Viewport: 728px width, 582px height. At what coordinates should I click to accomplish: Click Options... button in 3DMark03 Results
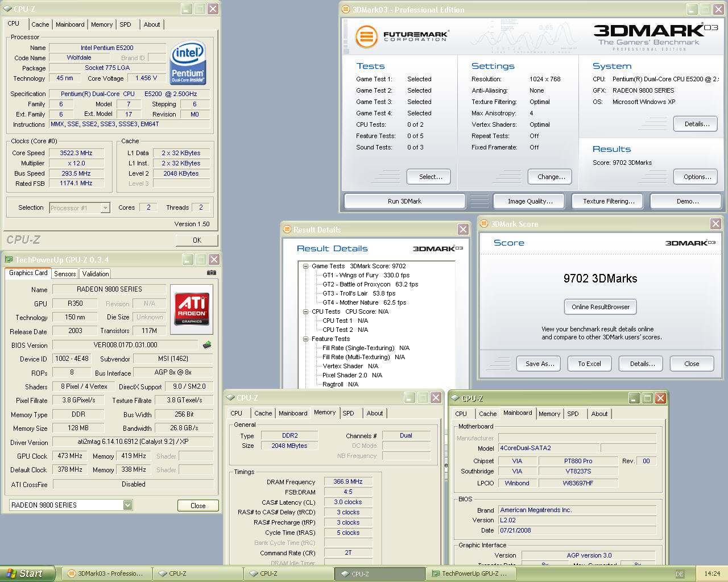click(697, 177)
